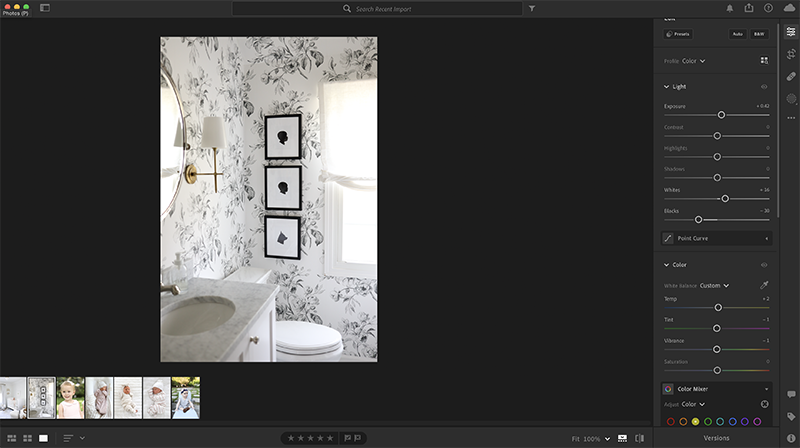Select the blonde girl portrait thumbnail

tap(70, 398)
